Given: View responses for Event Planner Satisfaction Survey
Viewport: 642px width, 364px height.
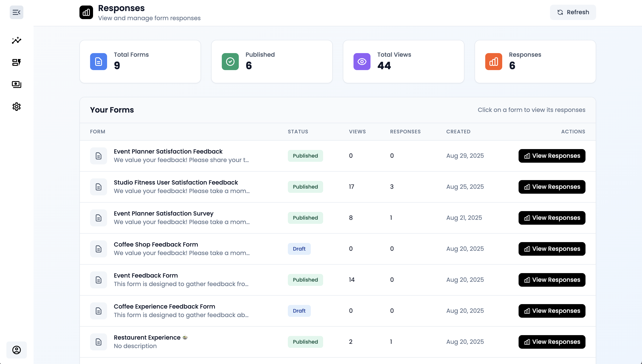Looking at the screenshot, I should (x=552, y=218).
